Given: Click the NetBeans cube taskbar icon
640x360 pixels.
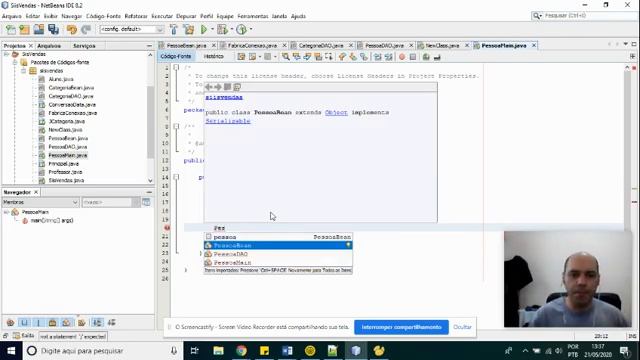Looking at the screenshot, I should click(356, 351).
